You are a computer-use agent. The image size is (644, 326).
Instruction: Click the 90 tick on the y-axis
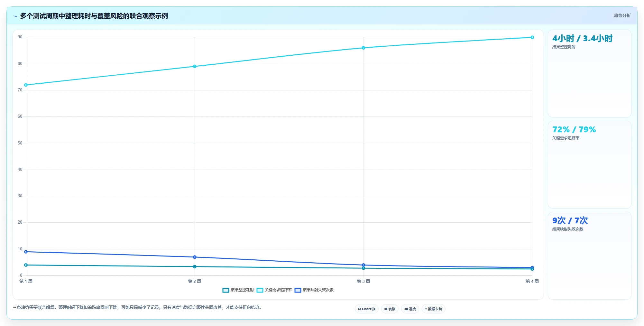[x=20, y=37]
